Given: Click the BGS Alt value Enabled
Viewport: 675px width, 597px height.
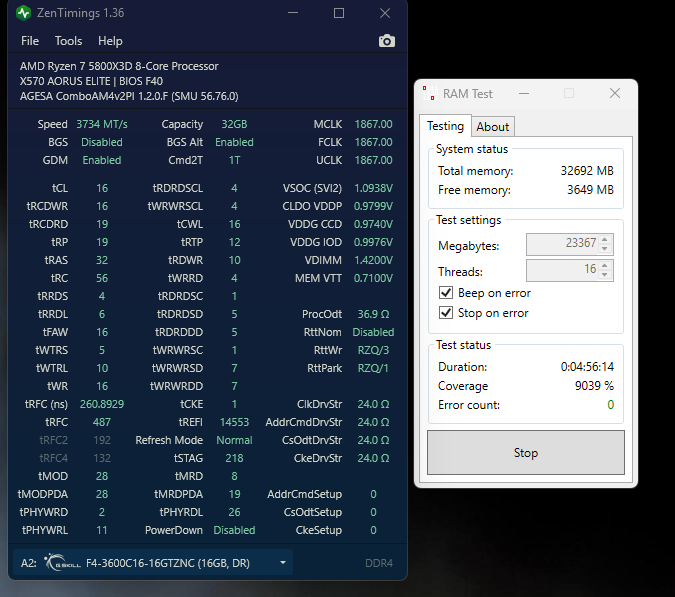Looking at the screenshot, I should tap(234, 142).
